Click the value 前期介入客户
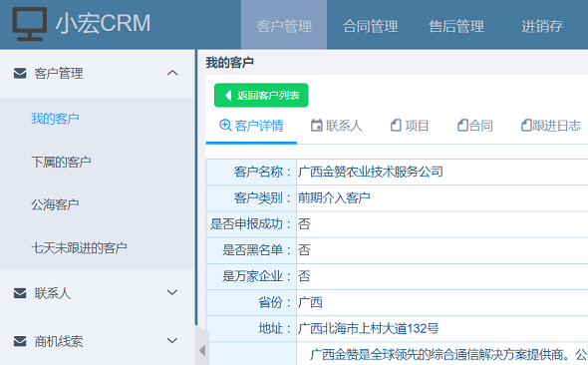This screenshot has height=365, width=588. pos(334,197)
